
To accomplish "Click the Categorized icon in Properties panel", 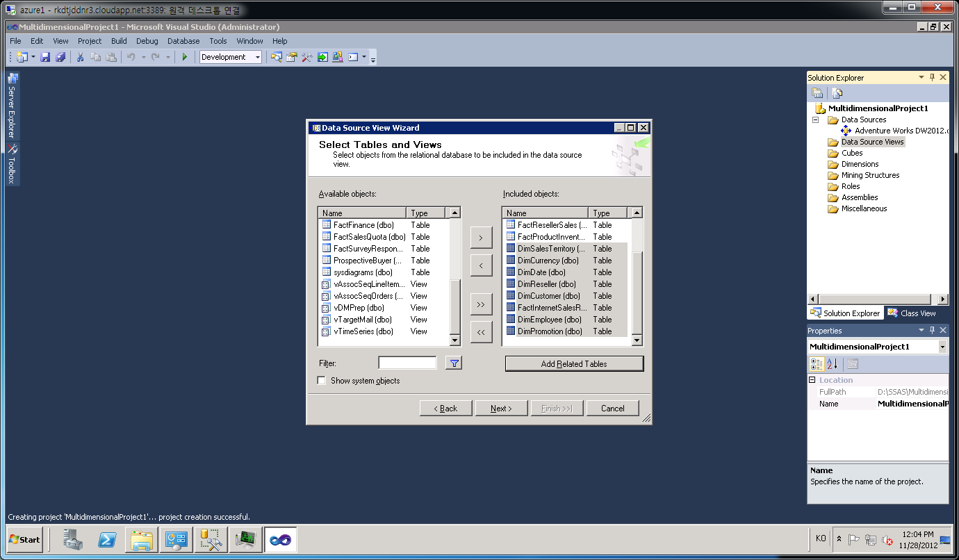I will (x=817, y=364).
